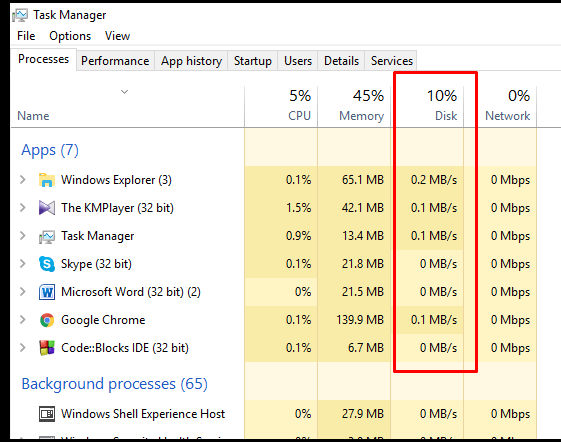Screen dimensions: 561x442
Task: Click the Task Manager title bar icon
Action: click(x=20, y=15)
